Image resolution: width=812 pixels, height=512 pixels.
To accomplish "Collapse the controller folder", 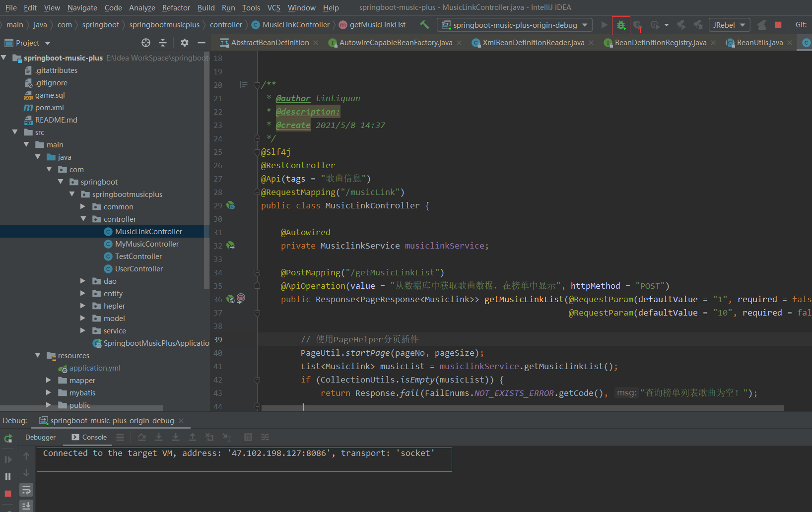I will [x=83, y=219].
